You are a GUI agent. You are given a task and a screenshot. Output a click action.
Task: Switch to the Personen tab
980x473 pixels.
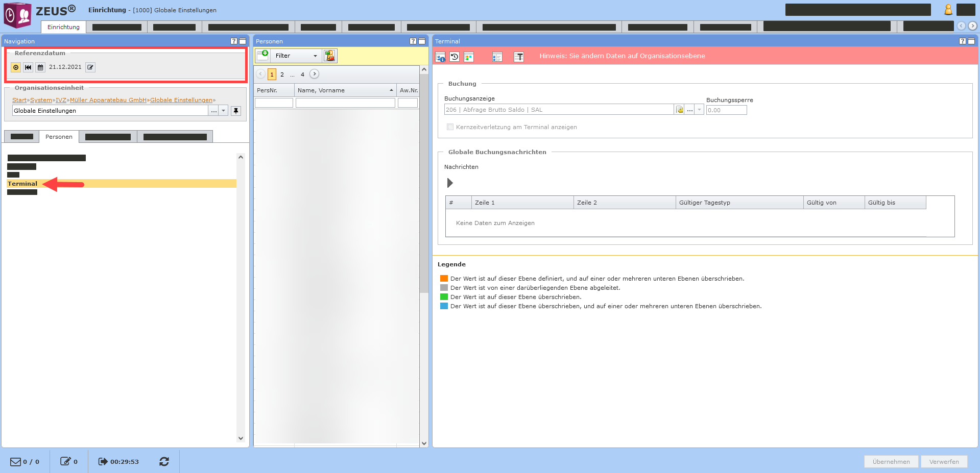coord(59,137)
